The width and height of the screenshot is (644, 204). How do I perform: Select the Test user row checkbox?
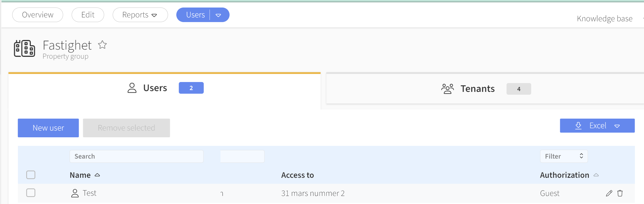click(31, 193)
